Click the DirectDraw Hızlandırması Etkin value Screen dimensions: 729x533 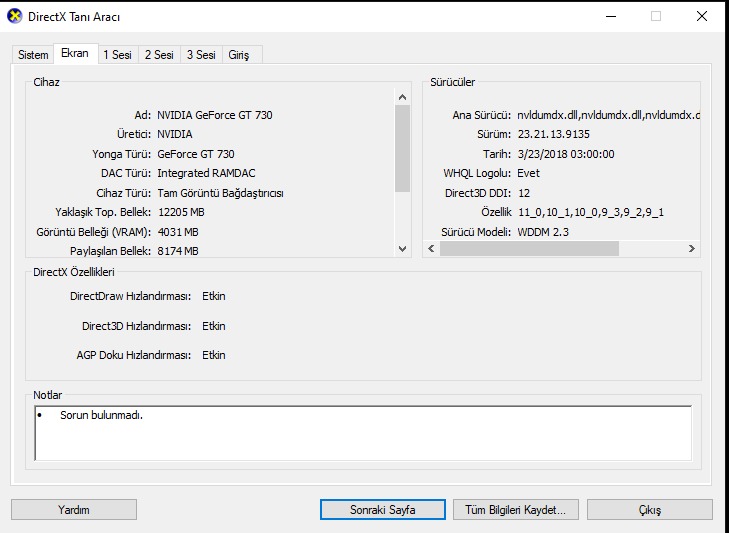(214, 296)
